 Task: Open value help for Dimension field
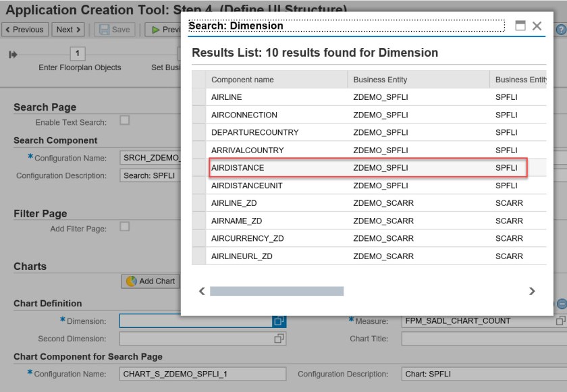(x=279, y=321)
